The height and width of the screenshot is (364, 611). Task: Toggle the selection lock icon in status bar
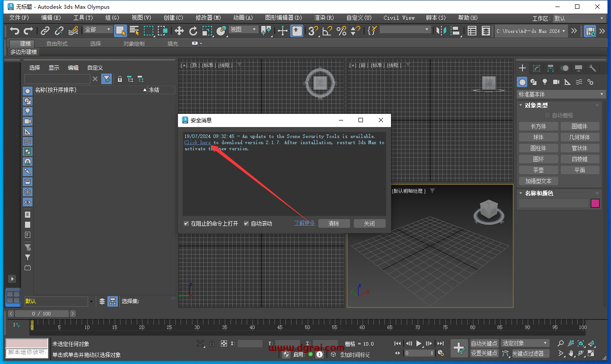coord(212,344)
